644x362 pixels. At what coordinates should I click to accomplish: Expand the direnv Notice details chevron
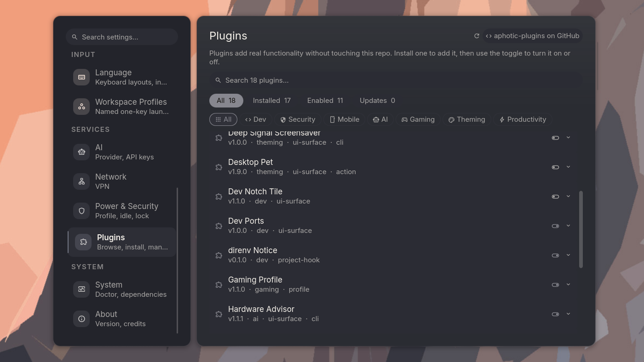(568, 255)
